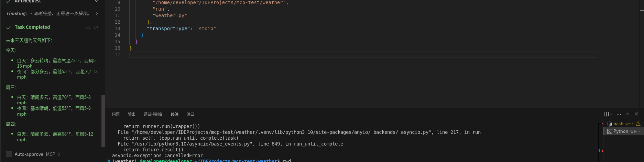Click bash terminal warning icon
The width and height of the screenshot is (644, 162).
(638, 124)
